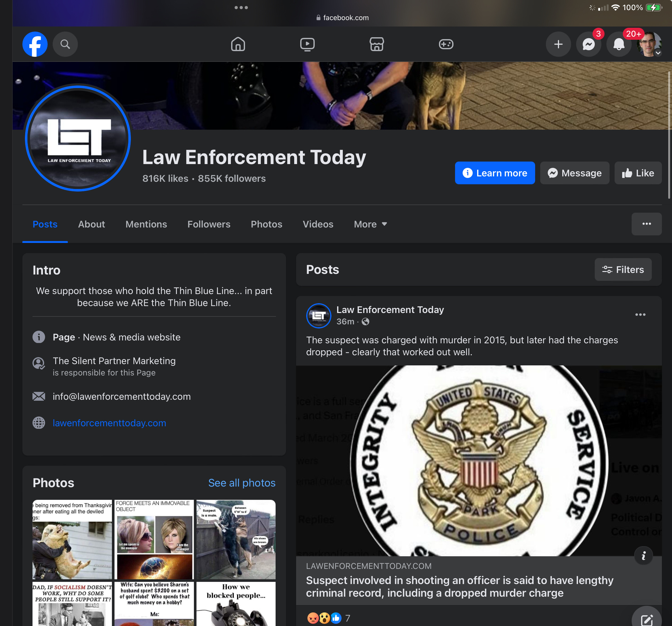Go to the Home feed icon

pos(238,44)
